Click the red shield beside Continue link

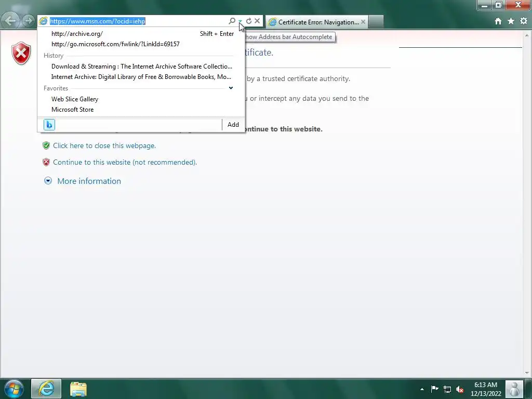pos(46,162)
